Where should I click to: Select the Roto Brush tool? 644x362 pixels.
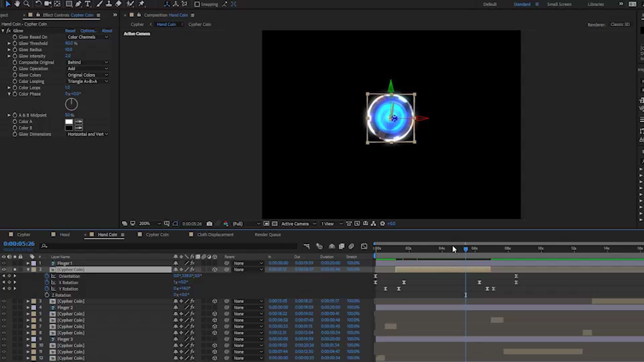(x=130, y=4)
